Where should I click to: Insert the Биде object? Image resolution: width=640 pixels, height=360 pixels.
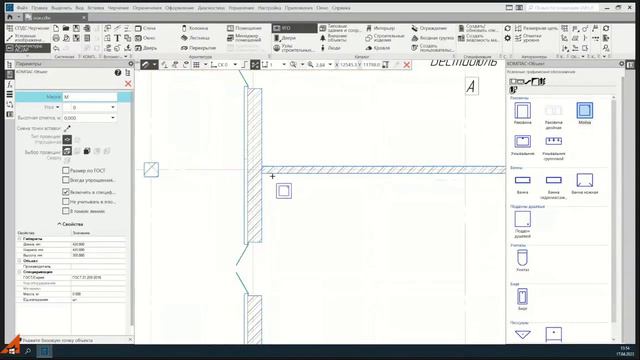(522, 299)
